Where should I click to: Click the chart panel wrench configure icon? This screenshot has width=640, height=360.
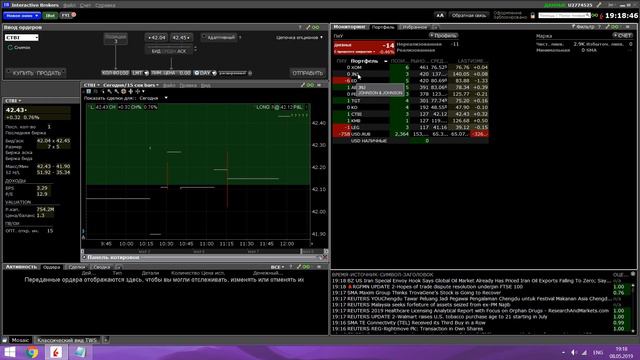pyautogui.click(x=303, y=85)
